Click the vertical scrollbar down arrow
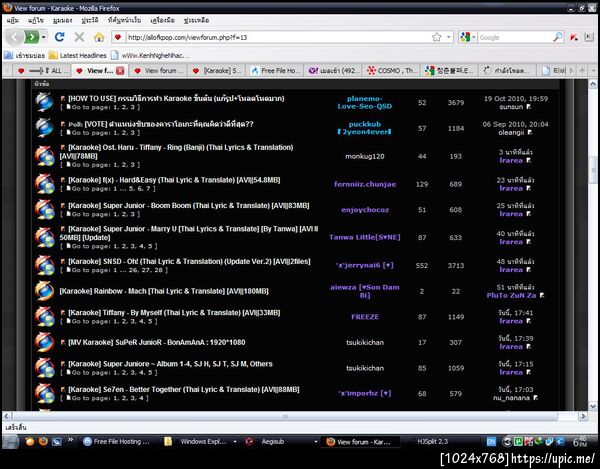The height and width of the screenshot is (469, 600). 593,406
